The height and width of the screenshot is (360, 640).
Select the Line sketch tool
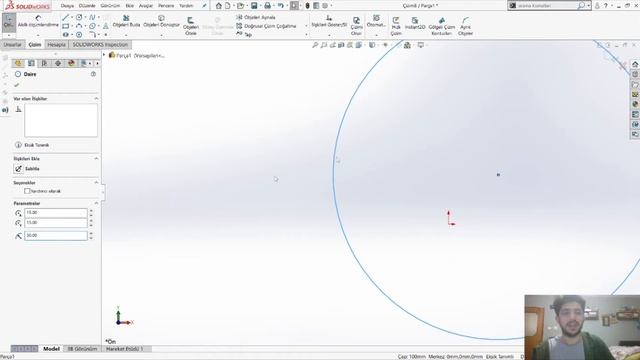[x=65, y=18]
